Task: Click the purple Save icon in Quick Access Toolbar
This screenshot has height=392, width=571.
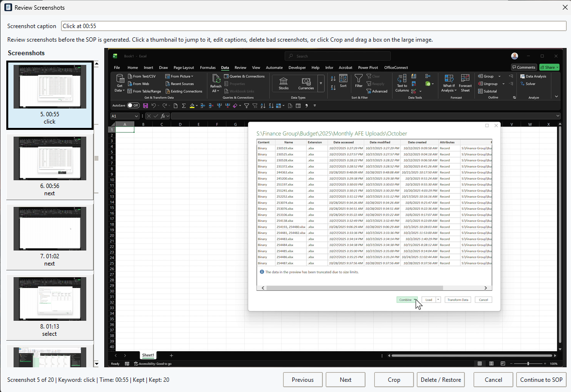Action: 145,106
